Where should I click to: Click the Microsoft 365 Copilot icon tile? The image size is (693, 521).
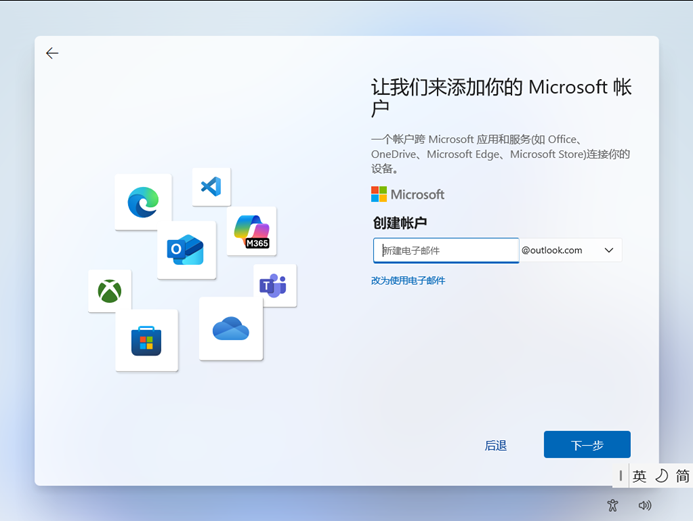251,231
